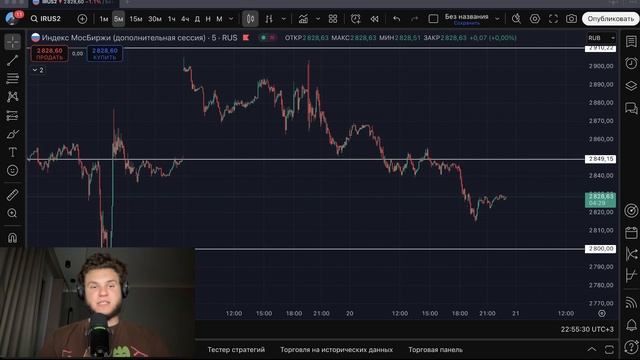This screenshot has height=360, width=640.
Task: Expand collapsed indicators legend 2
Action: pyautogui.click(x=38, y=70)
